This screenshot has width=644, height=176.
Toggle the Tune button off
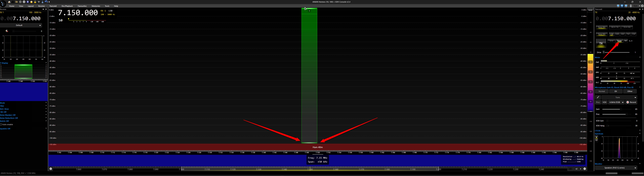click(x=619, y=41)
